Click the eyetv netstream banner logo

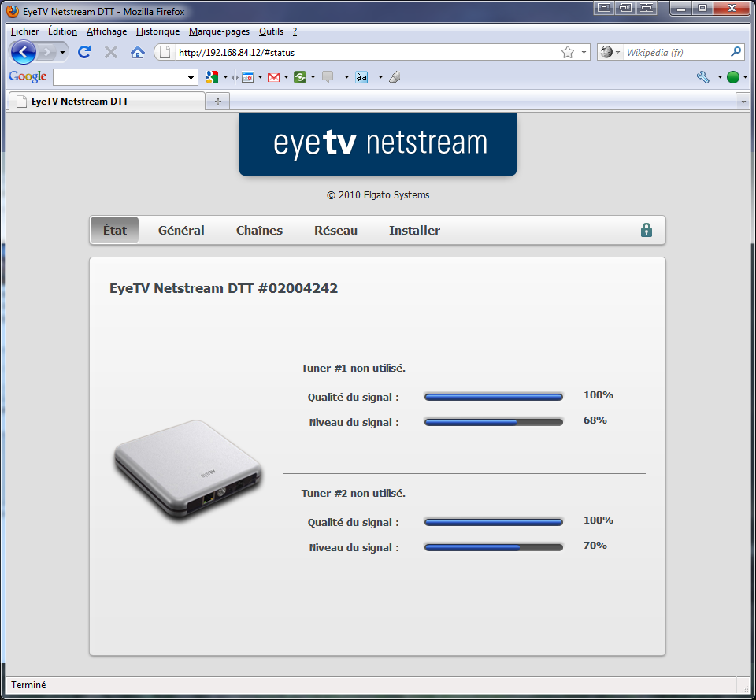pos(378,143)
